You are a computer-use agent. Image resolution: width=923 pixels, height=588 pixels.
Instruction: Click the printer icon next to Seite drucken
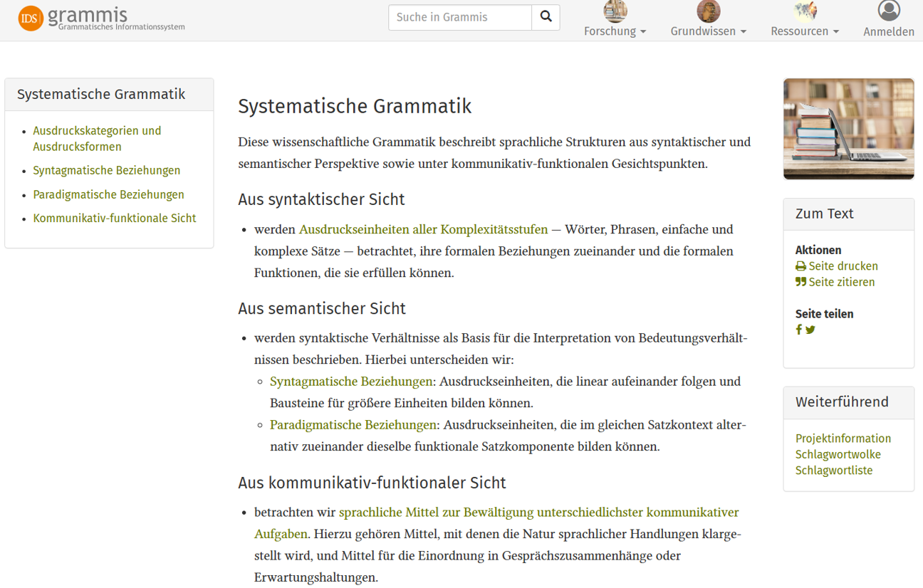[x=801, y=266]
